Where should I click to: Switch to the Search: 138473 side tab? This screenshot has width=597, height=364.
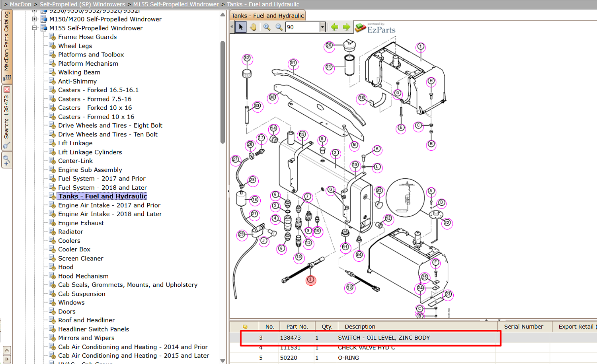tap(7, 118)
